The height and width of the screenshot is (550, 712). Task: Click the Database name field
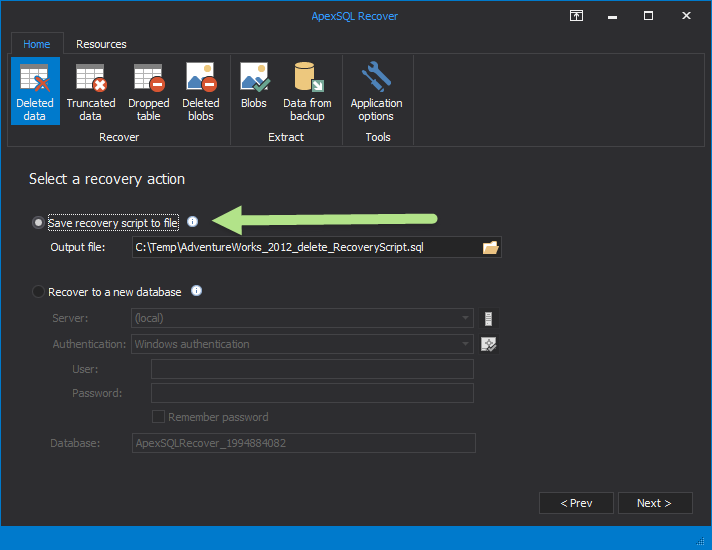coord(304,443)
